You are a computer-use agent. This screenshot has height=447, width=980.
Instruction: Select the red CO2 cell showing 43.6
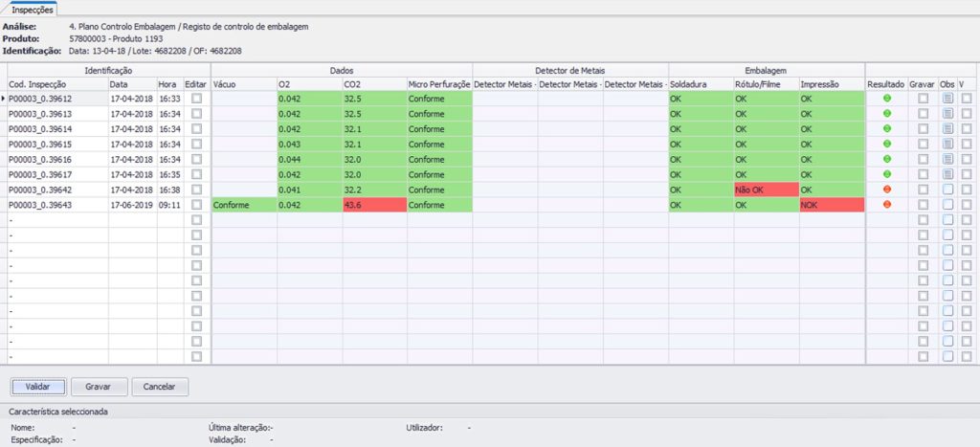pyautogui.click(x=373, y=205)
